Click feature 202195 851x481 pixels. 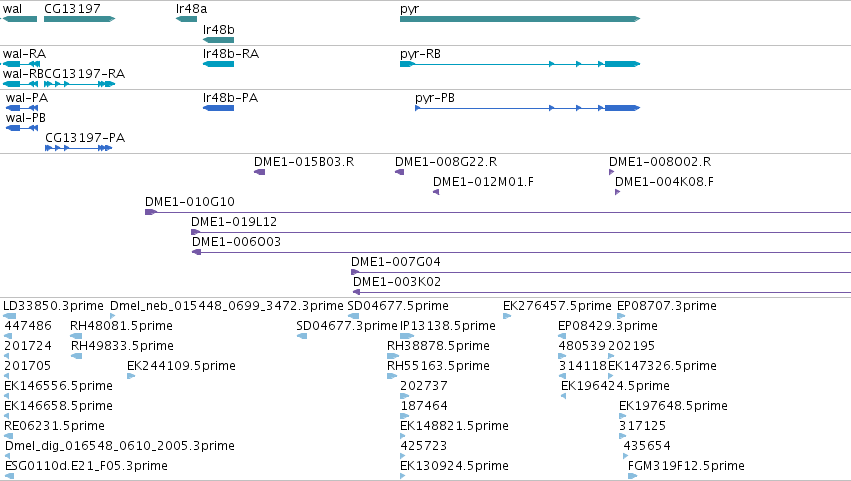(x=611, y=356)
